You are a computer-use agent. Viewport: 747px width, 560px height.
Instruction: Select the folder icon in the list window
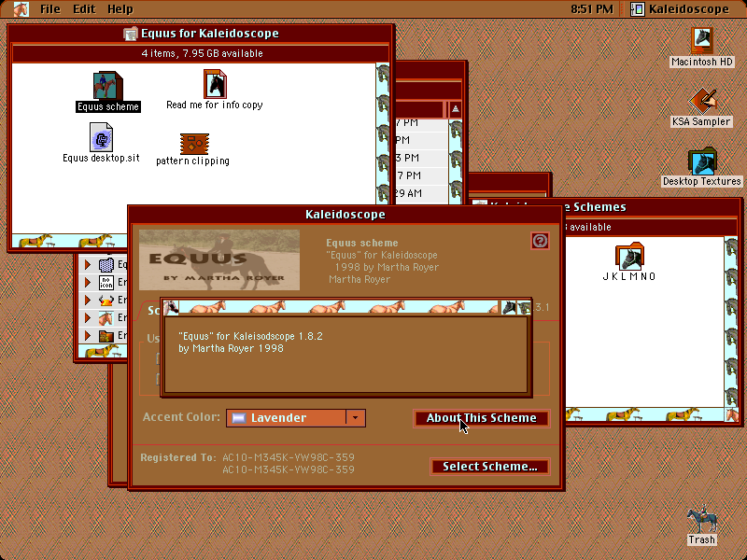coord(106,336)
